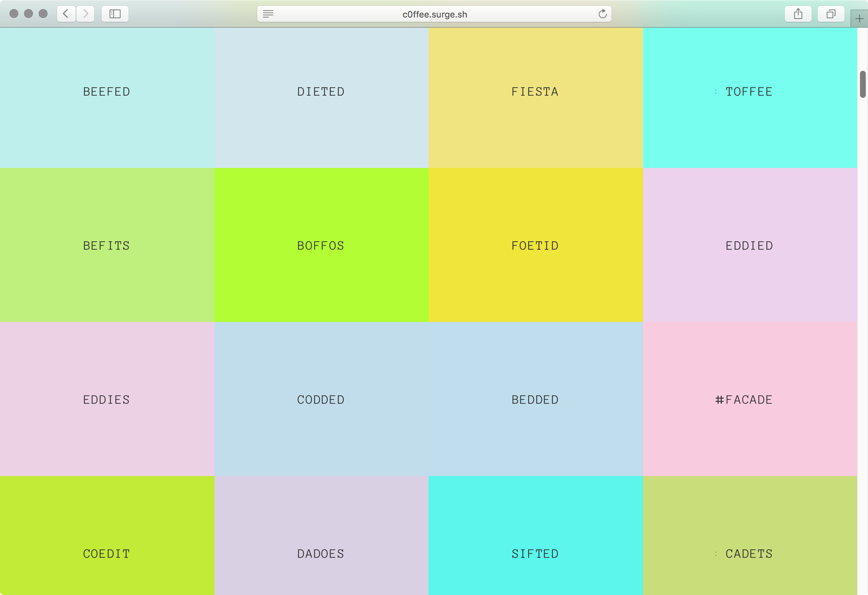Select the BEEFED color swatch
Image resolution: width=868 pixels, height=595 pixels.
pyautogui.click(x=107, y=98)
